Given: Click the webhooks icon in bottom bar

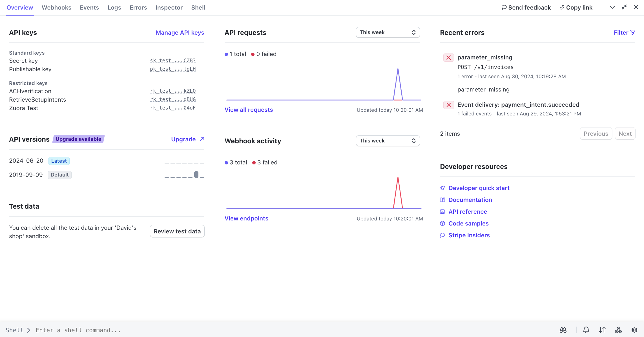Looking at the screenshot, I should coord(618,330).
